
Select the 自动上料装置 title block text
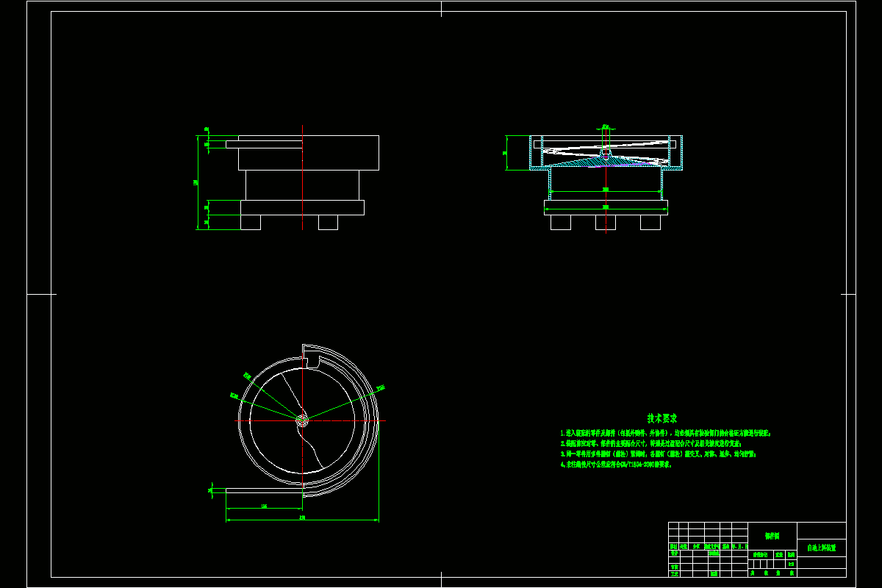coord(822,548)
